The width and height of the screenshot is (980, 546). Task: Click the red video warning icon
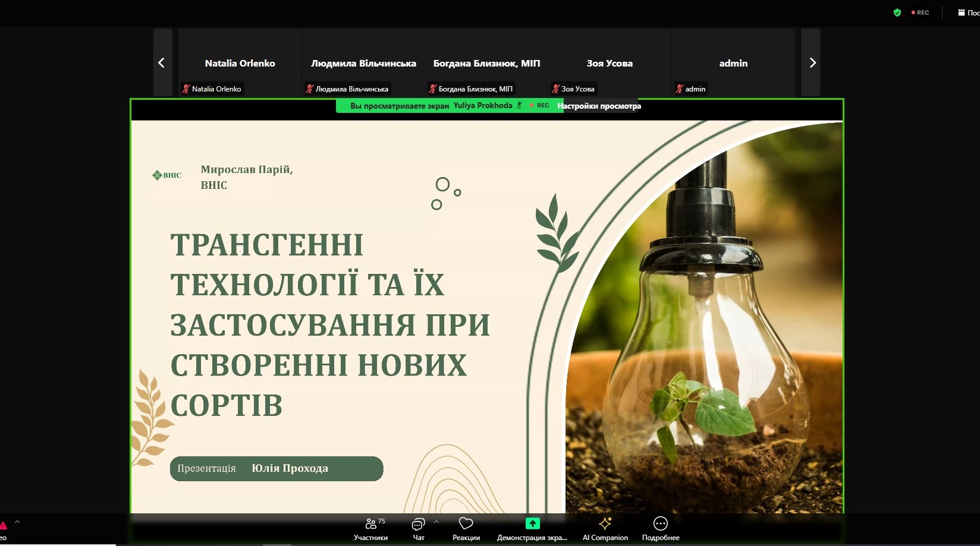click(3, 525)
